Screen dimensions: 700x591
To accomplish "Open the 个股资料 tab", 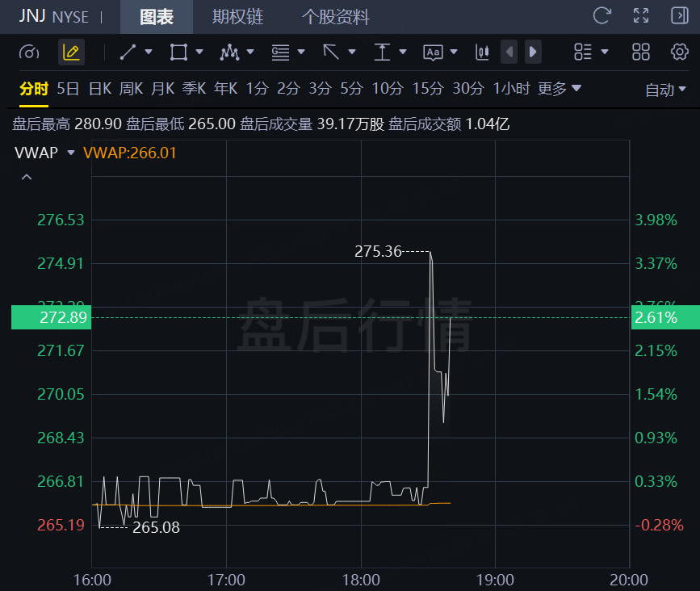I will tap(336, 17).
